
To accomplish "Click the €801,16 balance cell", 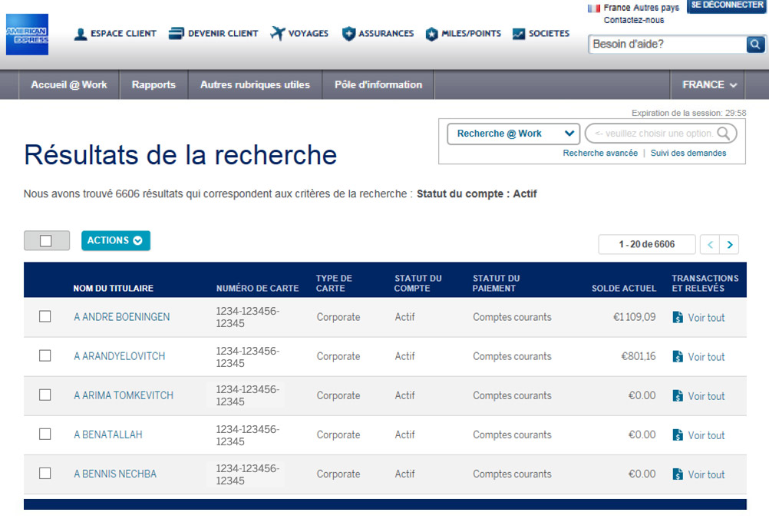I will point(638,356).
